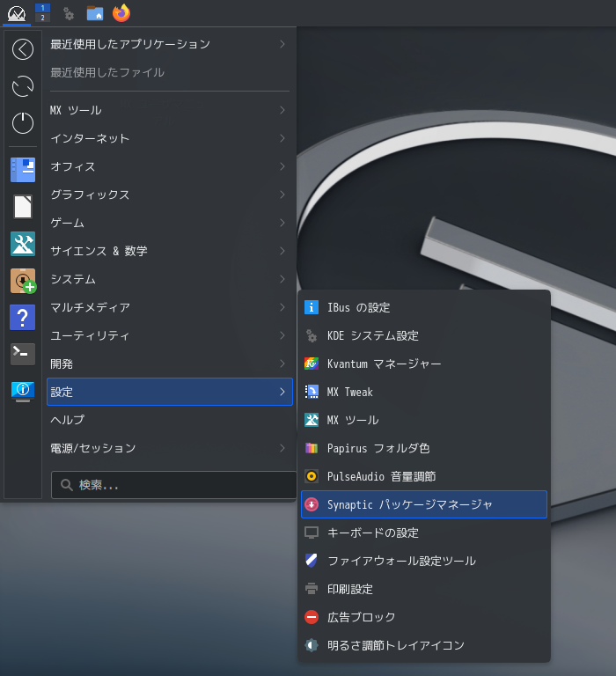Click the ファイアウォール設定ツール shield icon
The image size is (616, 676).
(x=312, y=561)
